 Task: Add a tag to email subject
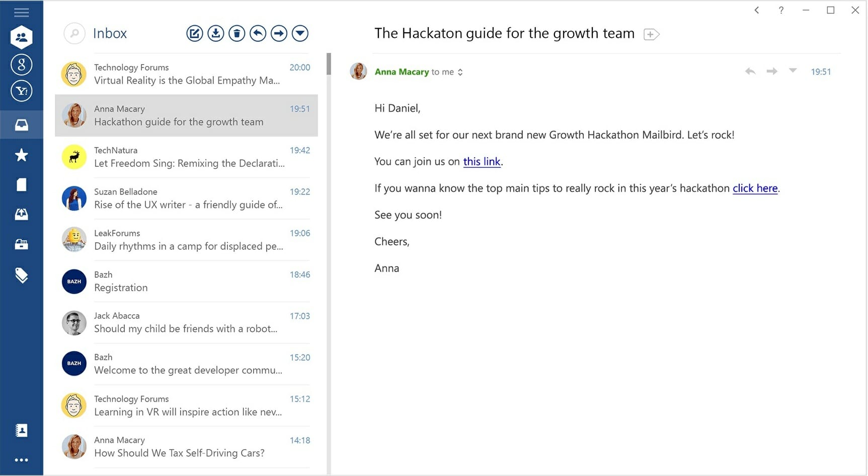click(x=651, y=34)
